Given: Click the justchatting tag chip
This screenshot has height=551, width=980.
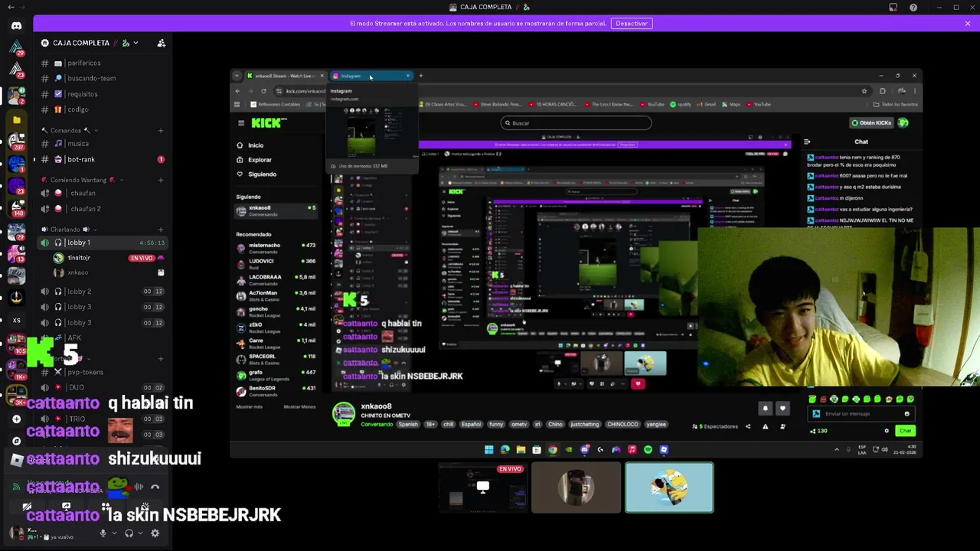Looking at the screenshot, I should click(584, 425).
